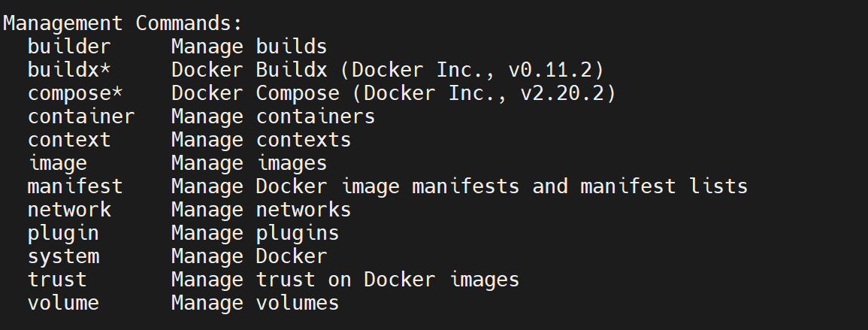Click the "plugin" command name

click(63, 233)
